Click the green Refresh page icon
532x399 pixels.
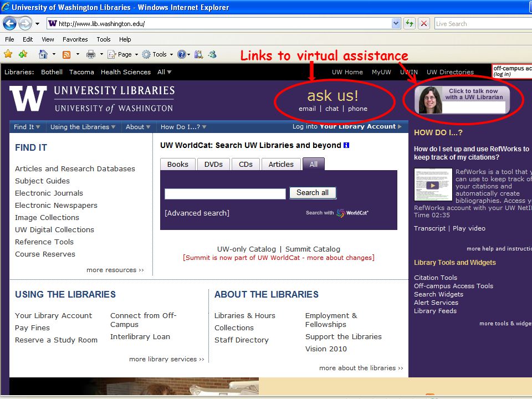(x=410, y=23)
